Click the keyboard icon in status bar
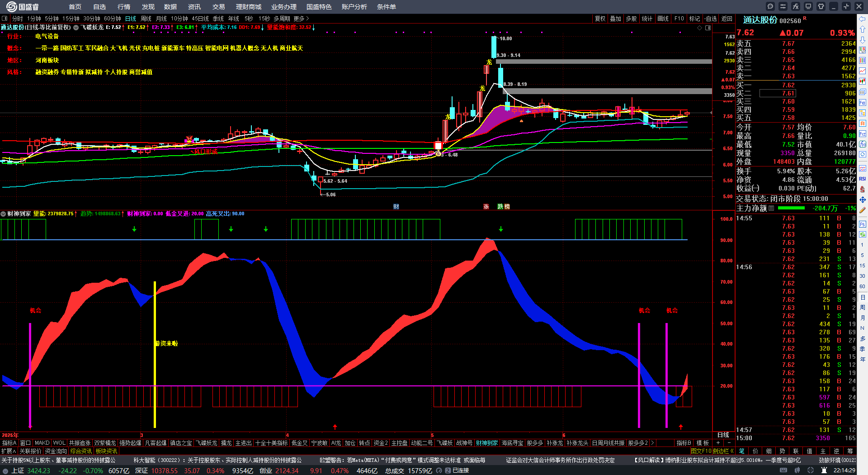This screenshot has width=868, height=475. click(x=783, y=470)
